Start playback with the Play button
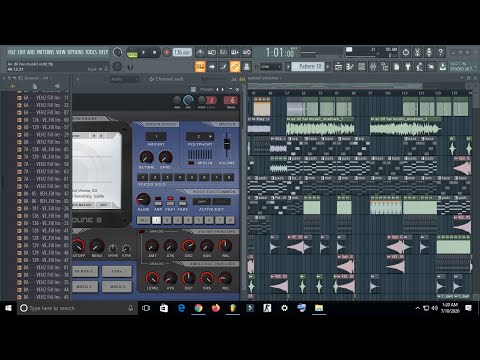 point(144,52)
